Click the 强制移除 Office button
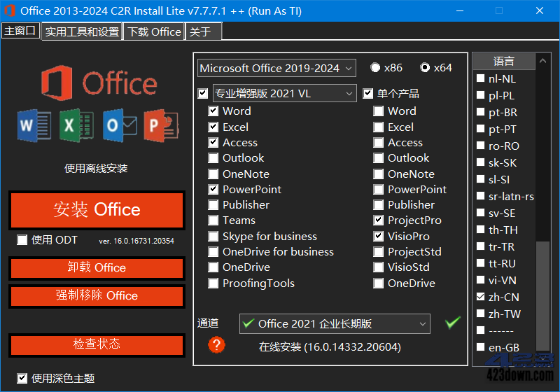 click(x=97, y=295)
